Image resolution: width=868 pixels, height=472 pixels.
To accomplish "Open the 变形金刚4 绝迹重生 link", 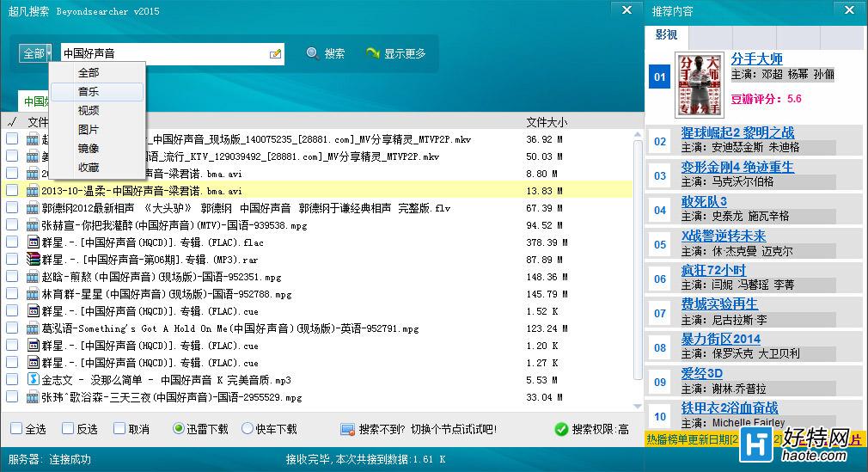I will 737,167.
